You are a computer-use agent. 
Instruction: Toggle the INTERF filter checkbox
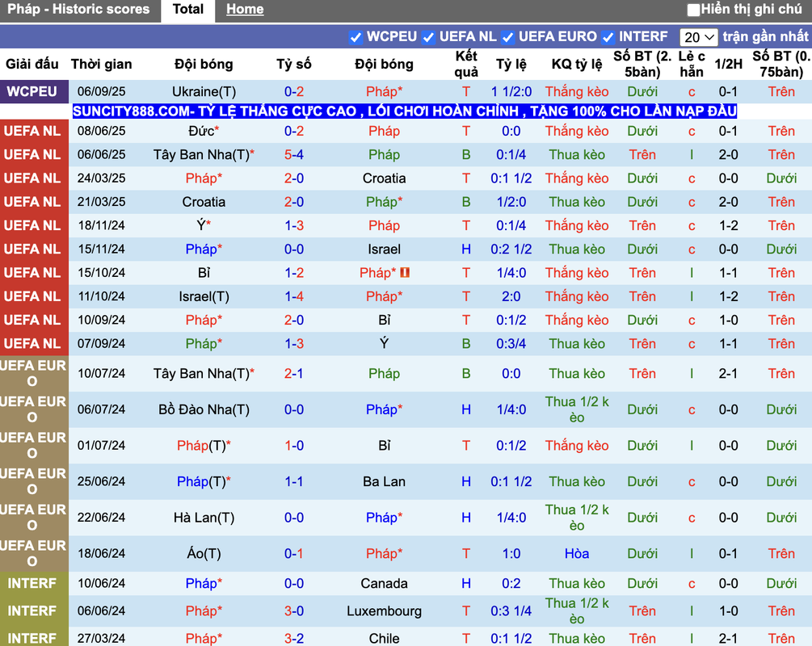(x=608, y=37)
